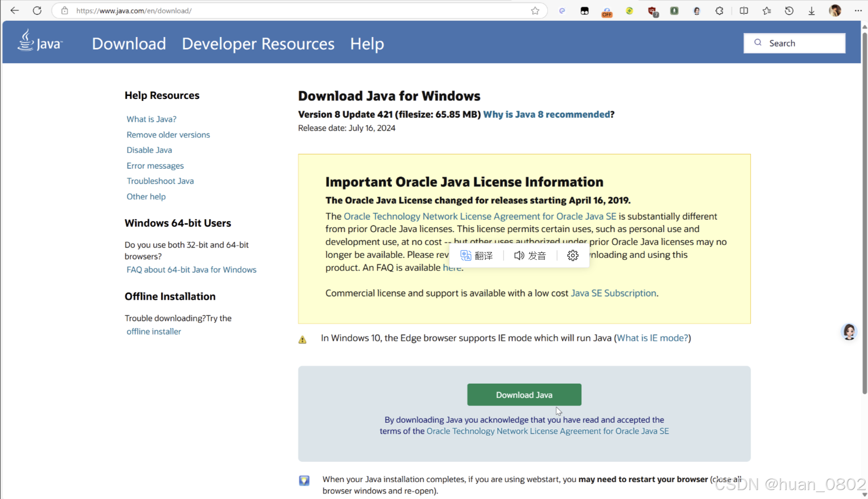Click the 翻译 translate button in popup

[x=476, y=255]
